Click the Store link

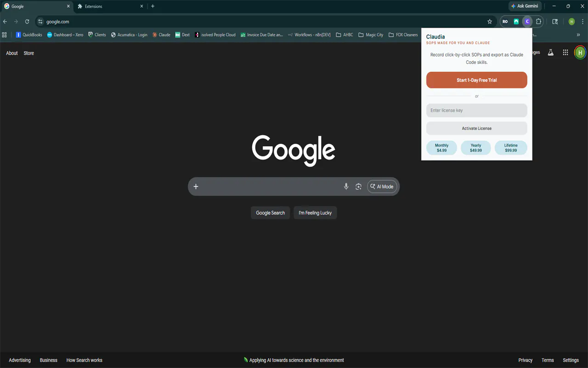pos(29,53)
